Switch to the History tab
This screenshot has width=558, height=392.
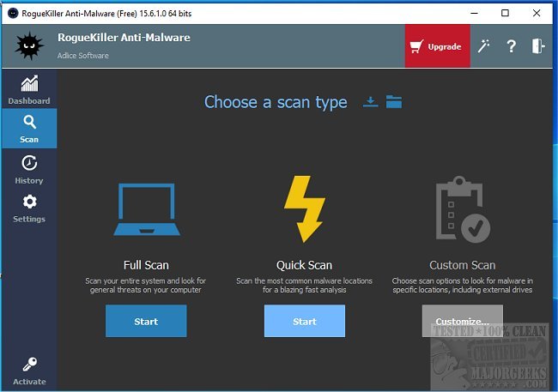click(x=29, y=169)
